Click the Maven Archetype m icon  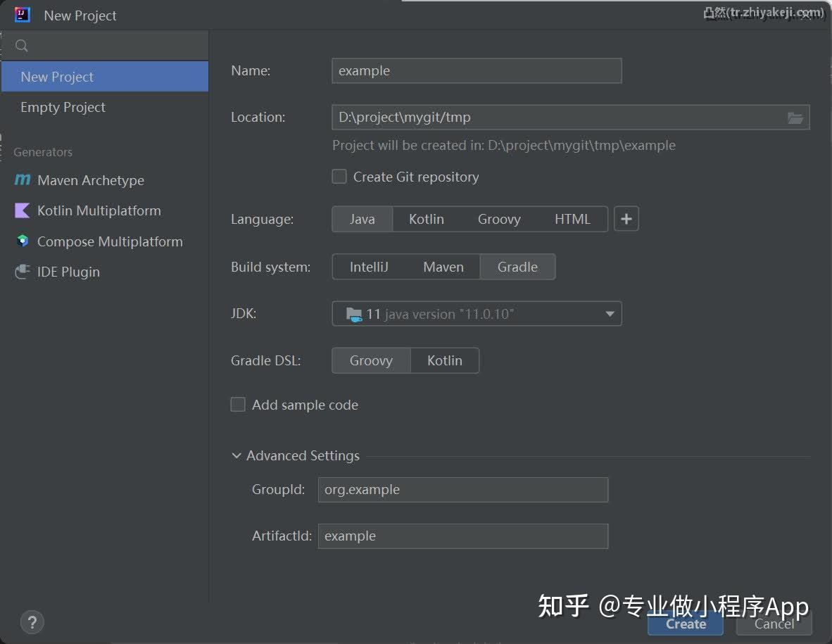[x=23, y=180]
